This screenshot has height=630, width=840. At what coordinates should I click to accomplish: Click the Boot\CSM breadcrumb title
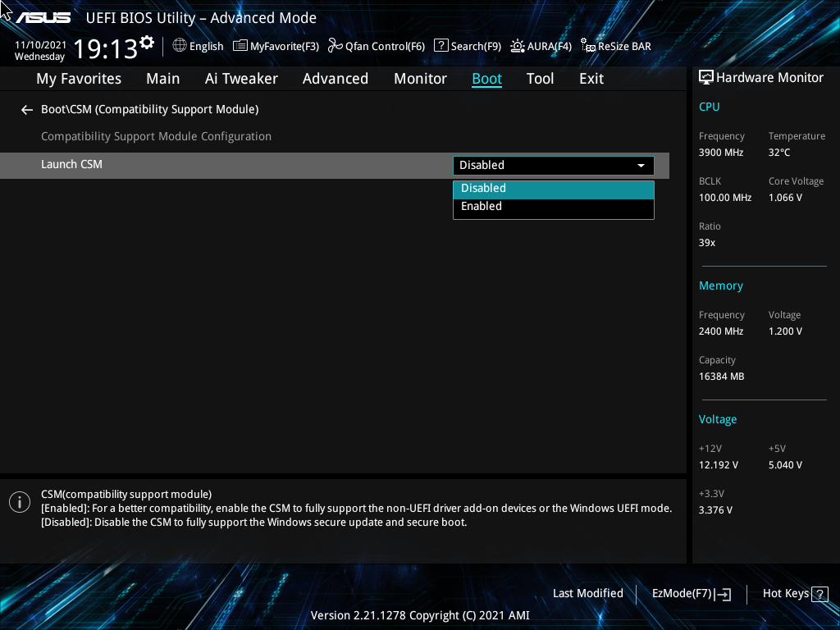point(150,109)
